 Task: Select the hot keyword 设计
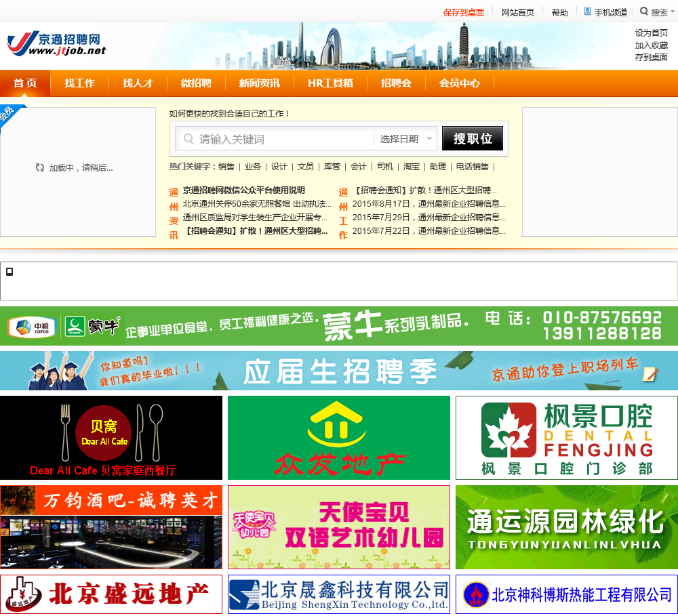click(279, 167)
